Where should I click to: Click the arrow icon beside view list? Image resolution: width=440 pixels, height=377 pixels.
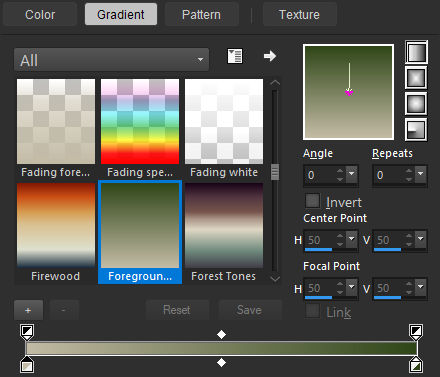click(270, 56)
